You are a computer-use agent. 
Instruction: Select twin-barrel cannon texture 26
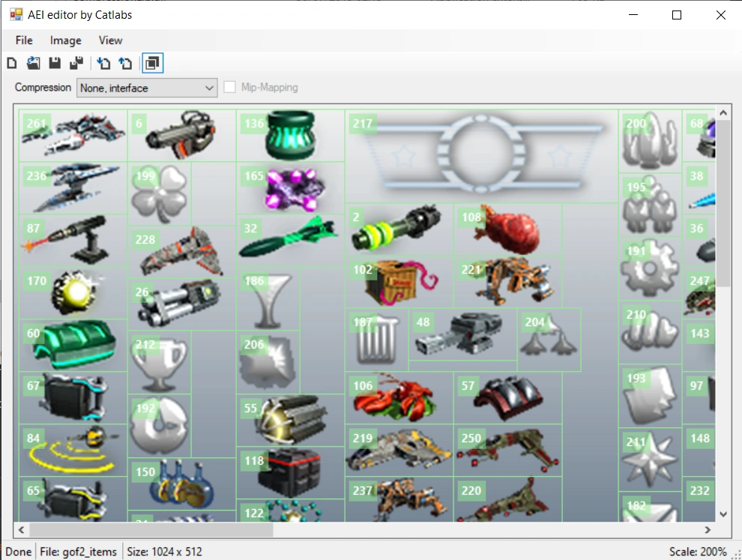(181, 304)
